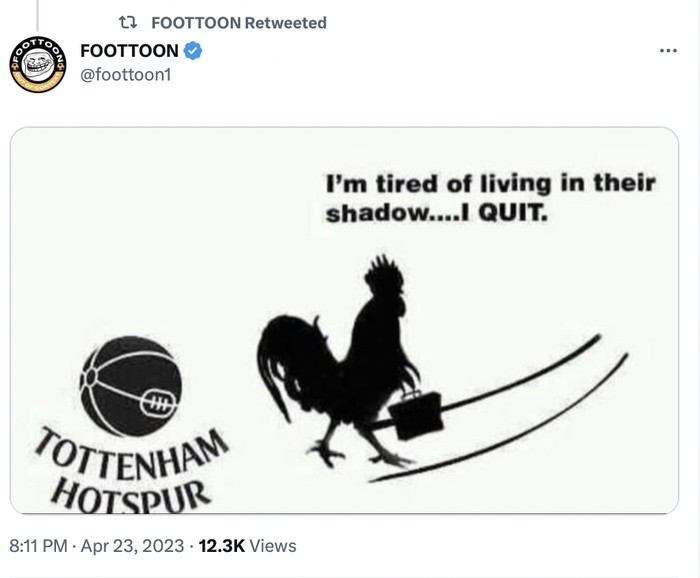The image size is (700, 578).
Task: Open the @foottoon1 handle link
Action: 126,75
